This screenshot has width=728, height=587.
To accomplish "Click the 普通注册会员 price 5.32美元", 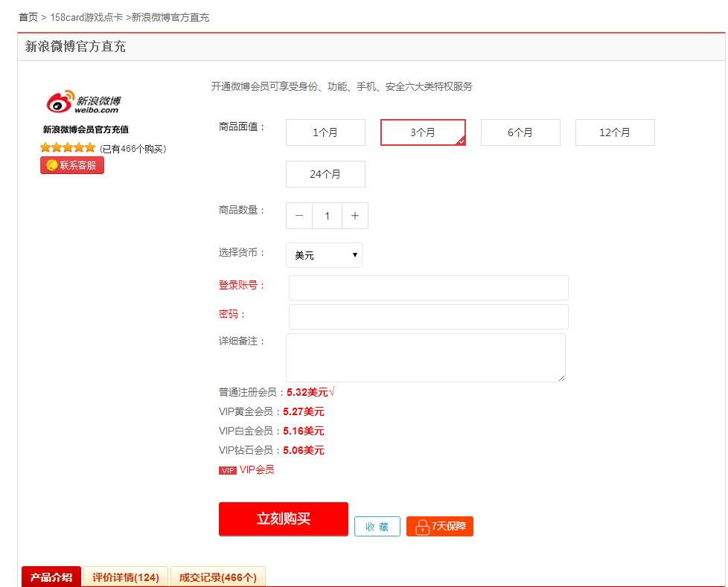I will pos(307,392).
